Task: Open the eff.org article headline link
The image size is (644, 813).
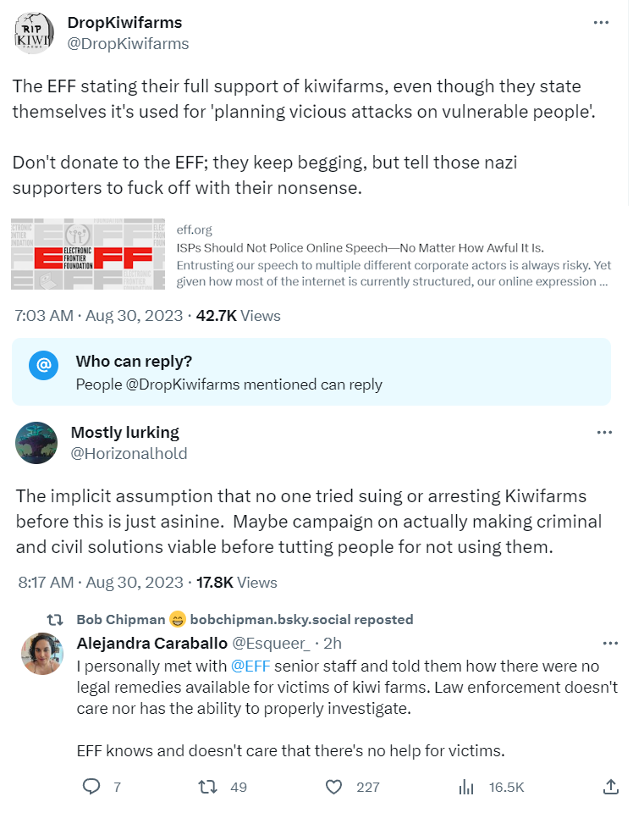Action: click(x=360, y=247)
